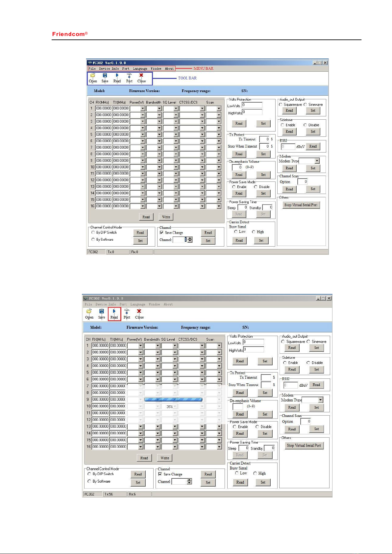This screenshot has height=554, width=392.
Task: Open channel 3 Bandwidth dropdown in the upper window
Action: 159,121
